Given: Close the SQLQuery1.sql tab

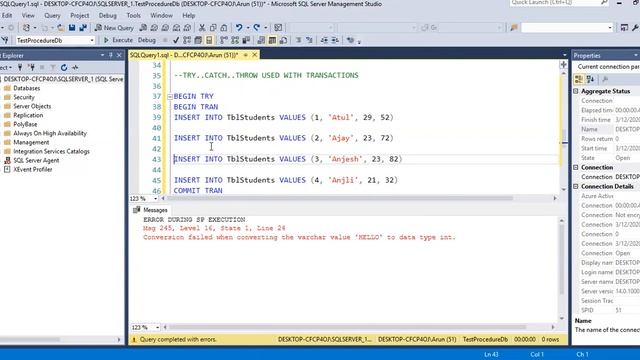Looking at the screenshot, I should coord(255,55).
